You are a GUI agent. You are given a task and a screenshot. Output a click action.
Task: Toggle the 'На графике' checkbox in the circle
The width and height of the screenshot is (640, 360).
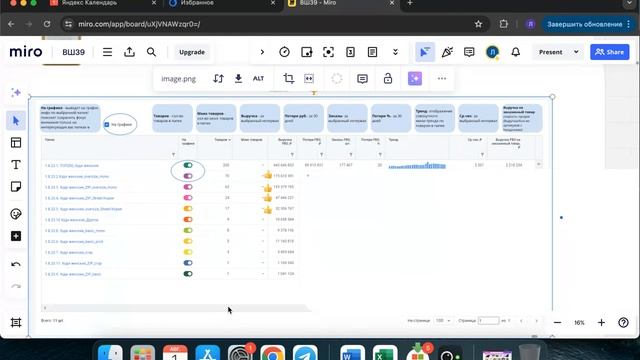(107, 124)
